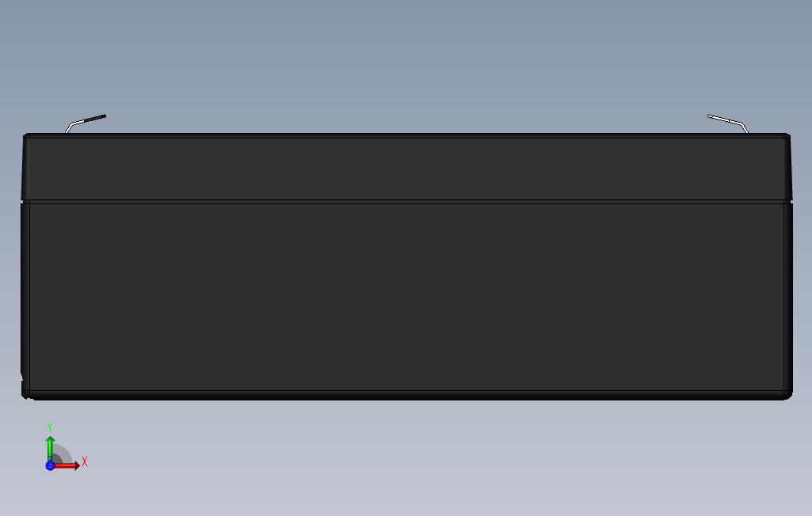Click the red X label of the triad
812x516 pixels.
(85, 461)
